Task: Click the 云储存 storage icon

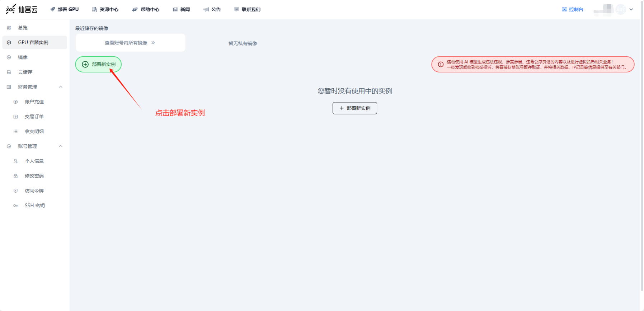Action: (x=9, y=72)
